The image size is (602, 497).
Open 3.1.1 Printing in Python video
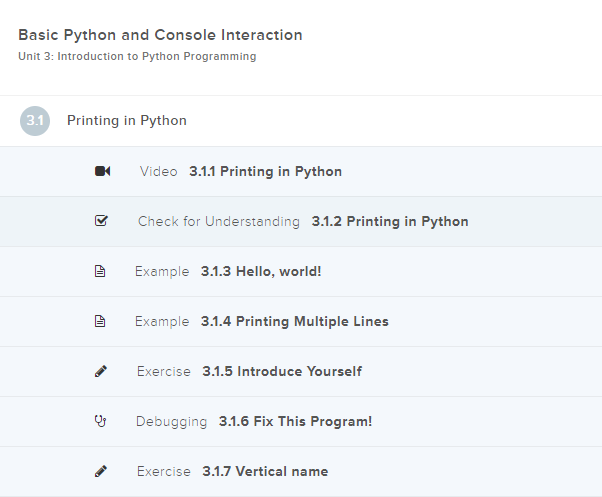tap(265, 171)
